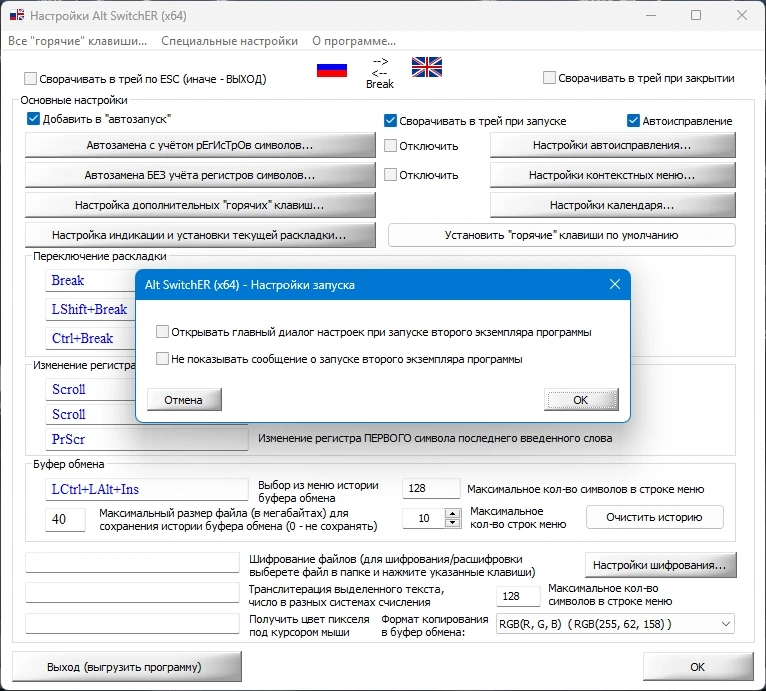Click the clipboard menu characters field 128
The width and height of the screenshot is (766, 691).
[431, 488]
